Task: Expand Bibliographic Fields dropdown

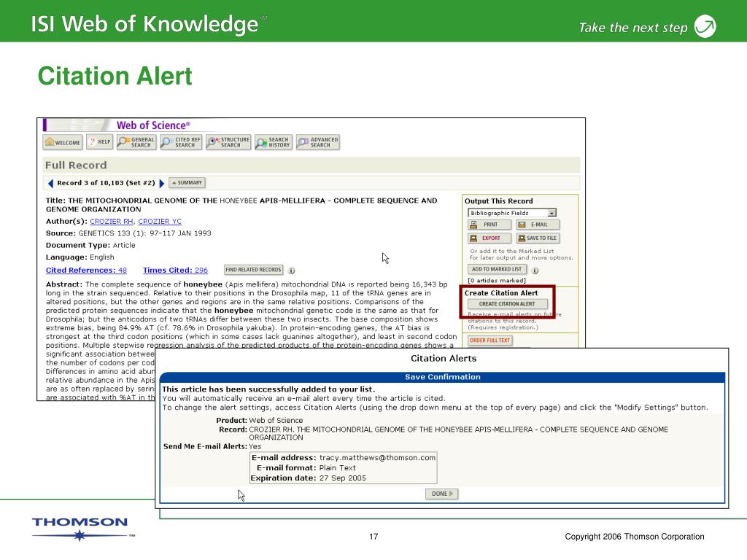Action: (512, 214)
